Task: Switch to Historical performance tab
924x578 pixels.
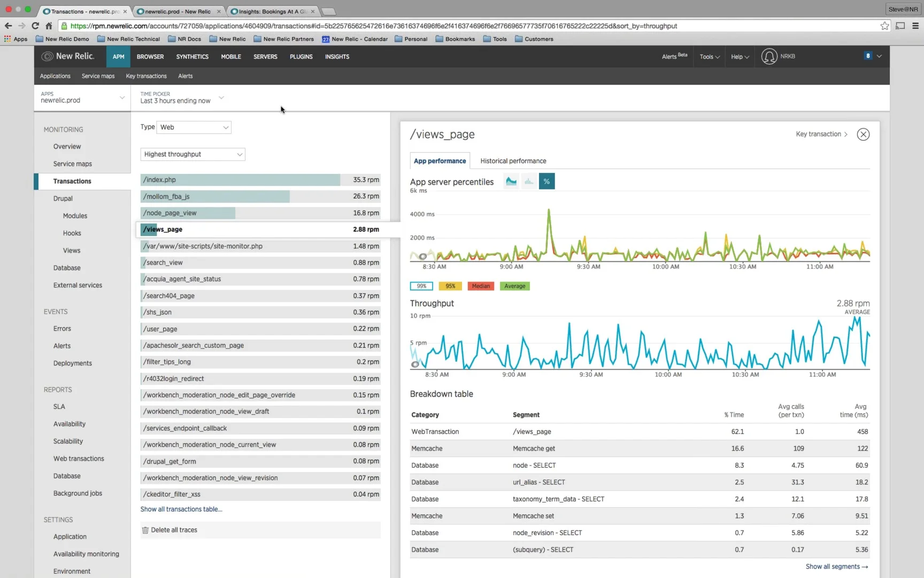Action: pos(513,161)
